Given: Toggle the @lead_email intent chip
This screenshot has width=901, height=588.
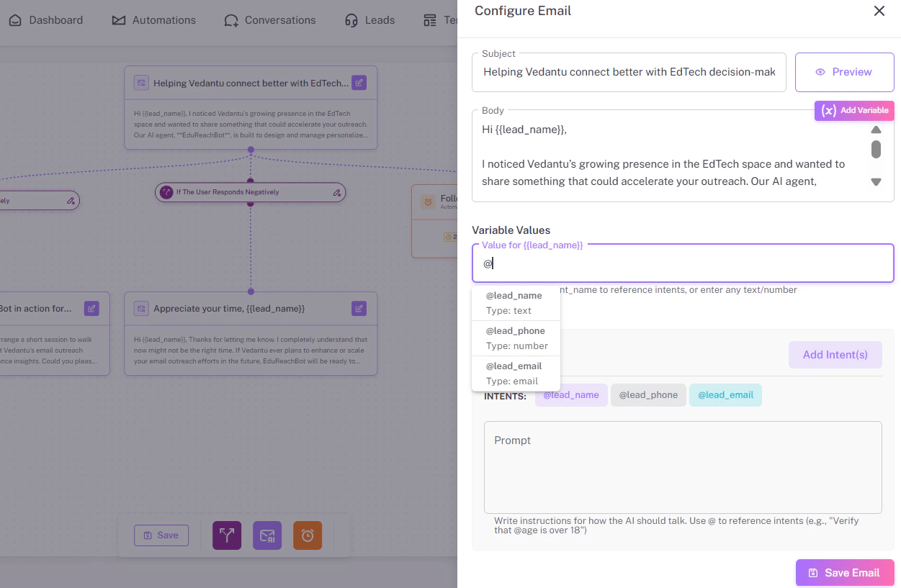Looking at the screenshot, I should click(725, 394).
